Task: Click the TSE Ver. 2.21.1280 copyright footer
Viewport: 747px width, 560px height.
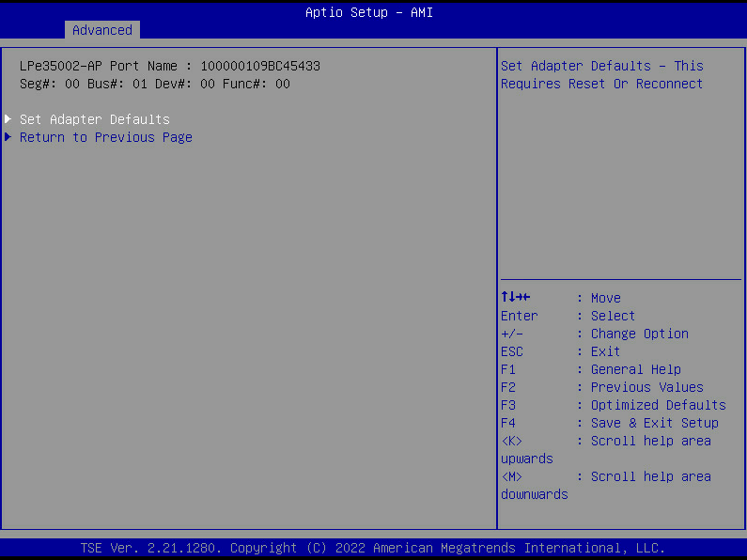Action: coord(372,548)
